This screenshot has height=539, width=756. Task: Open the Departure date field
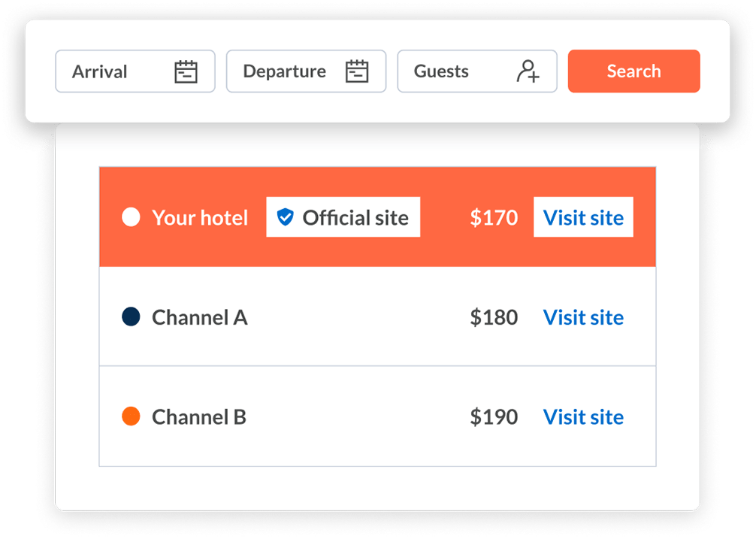click(x=306, y=71)
